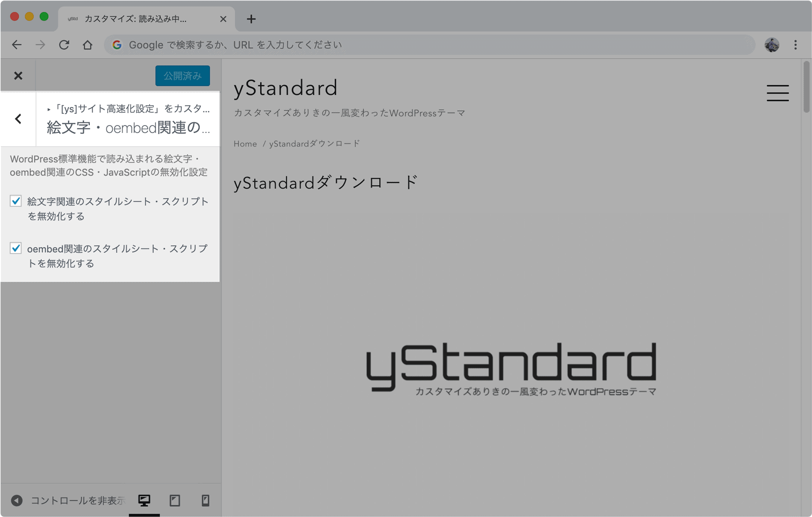Uncheck oembed stylesheet and script disabling option
Viewport: 812px width, 517px height.
pos(16,248)
